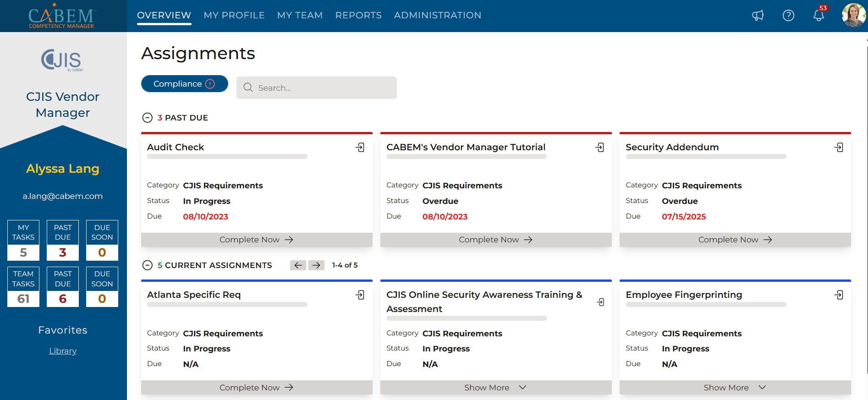Open Audit Check card launch icon
This screenshot has height=400, width=868.
[360, 147]
